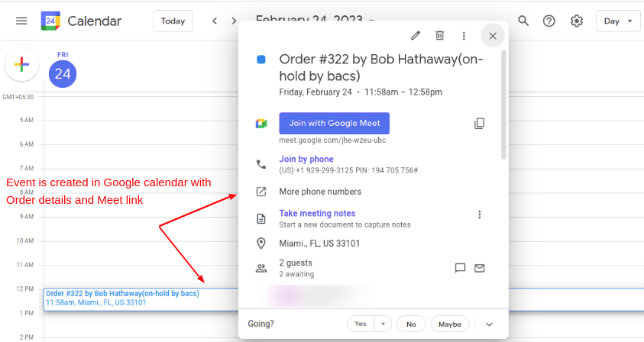644x342 pixels.
Task: Open event options three-dot menu
Action: click(464, 35)
